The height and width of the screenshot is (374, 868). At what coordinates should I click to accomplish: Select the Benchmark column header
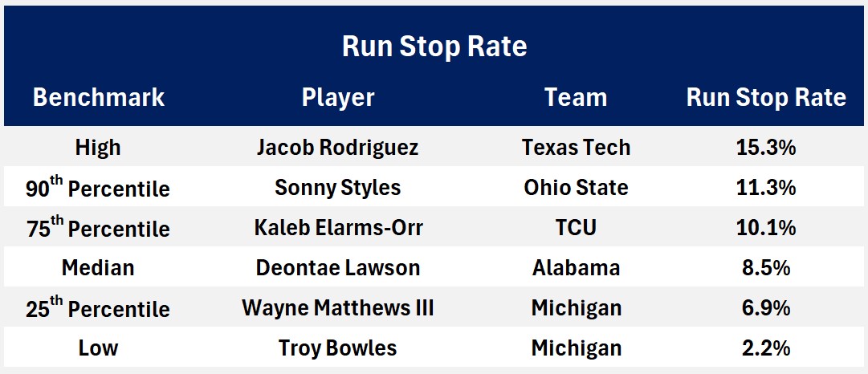point(99,98)
